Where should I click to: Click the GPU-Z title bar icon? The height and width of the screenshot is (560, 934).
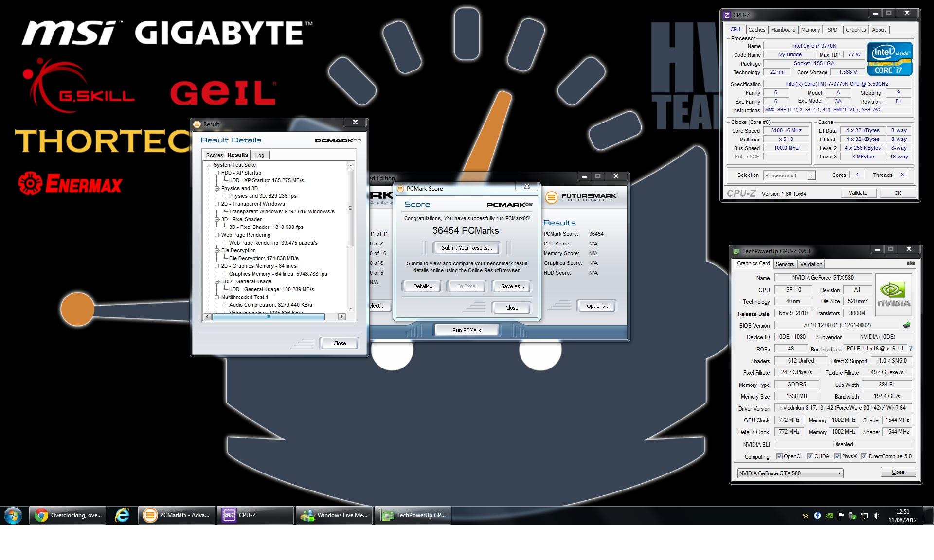pyautogui.click(x=736, y=251)
